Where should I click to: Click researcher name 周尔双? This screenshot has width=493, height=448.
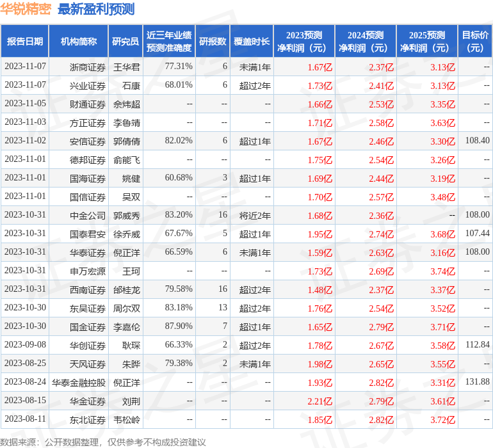coord(127,308)
